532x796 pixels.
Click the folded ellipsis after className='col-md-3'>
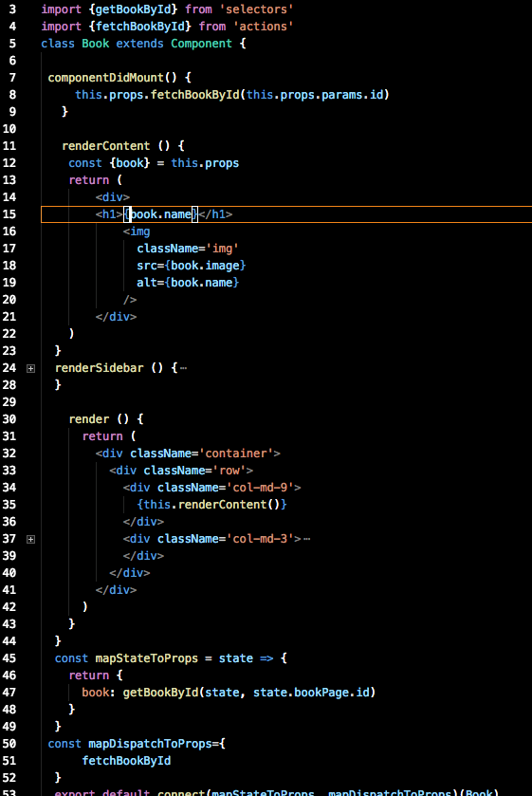point(306,539)
